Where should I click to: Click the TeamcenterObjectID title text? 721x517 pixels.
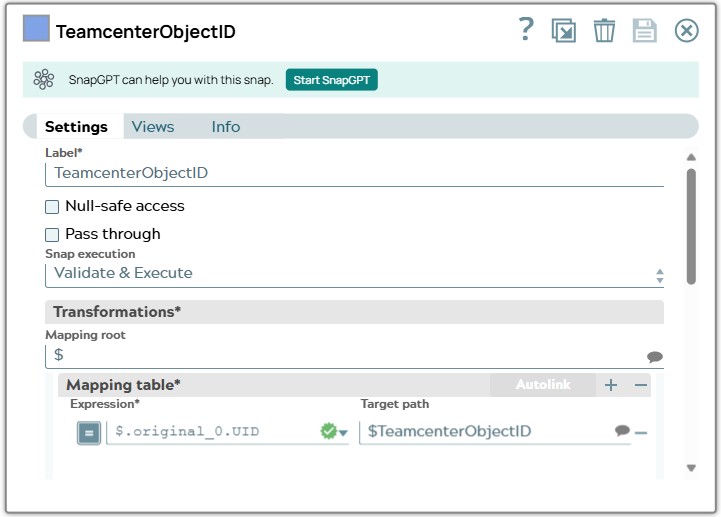(146, 32)
